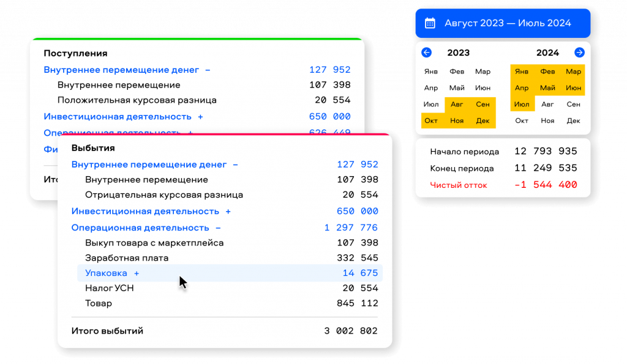
Task: Go to next year with right arrow
Action: point(579,53)
